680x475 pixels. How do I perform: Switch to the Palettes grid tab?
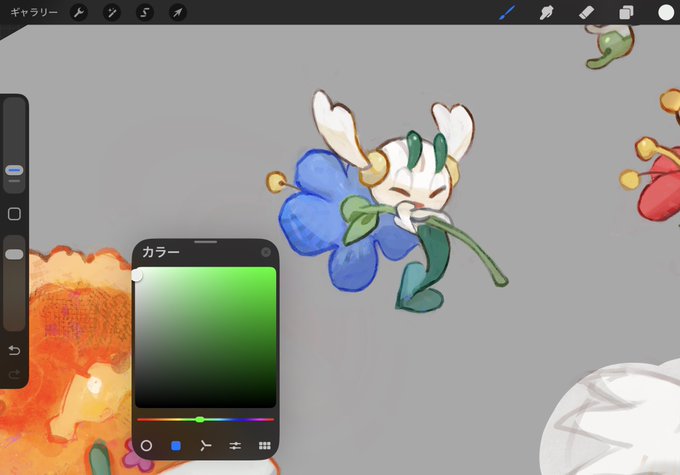pos(265,446)
